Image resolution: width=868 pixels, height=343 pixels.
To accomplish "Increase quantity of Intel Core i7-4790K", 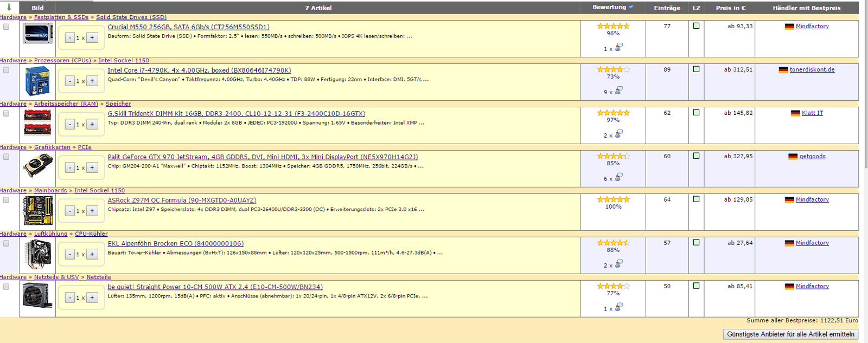I will coord(92,81).
